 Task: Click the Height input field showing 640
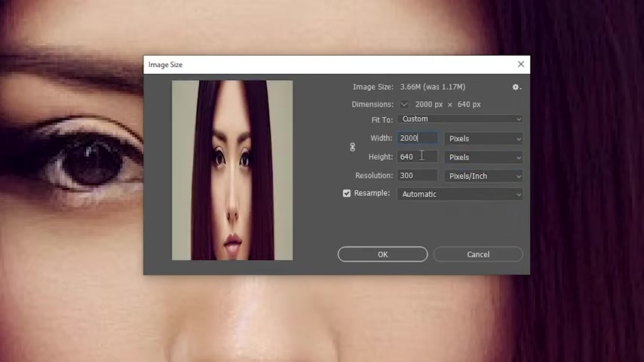pyautogui.click(x=417, y=157)
